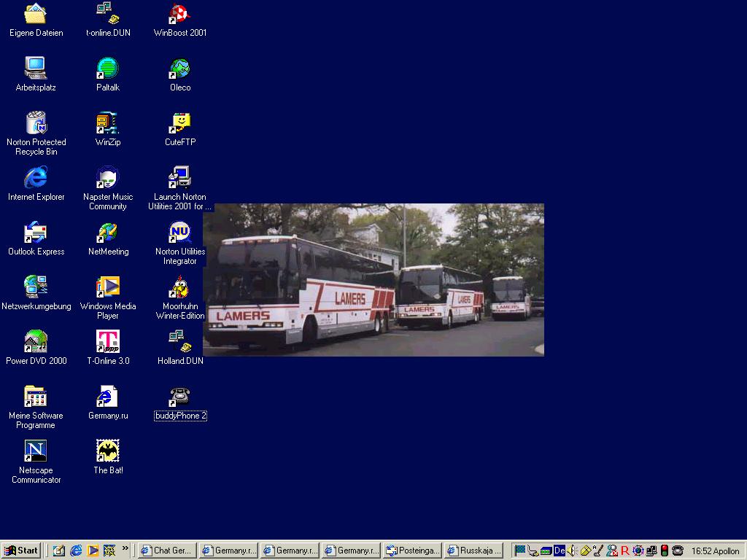The image size is (747, 560).
Task: Select the T-Online 3.0 icon
Action: pos(108,341)
